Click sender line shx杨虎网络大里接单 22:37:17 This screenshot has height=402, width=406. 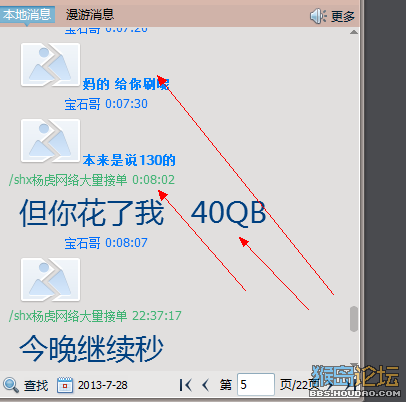95,316
